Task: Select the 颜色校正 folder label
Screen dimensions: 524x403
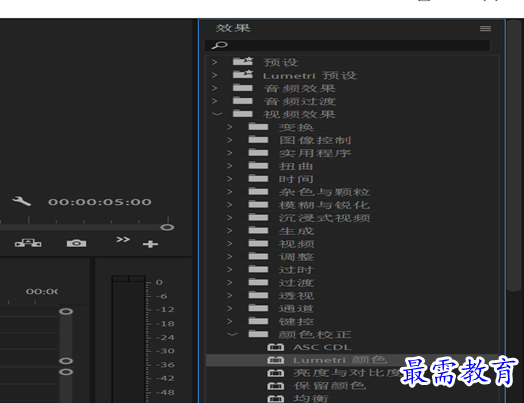Action: pos(315,334)
